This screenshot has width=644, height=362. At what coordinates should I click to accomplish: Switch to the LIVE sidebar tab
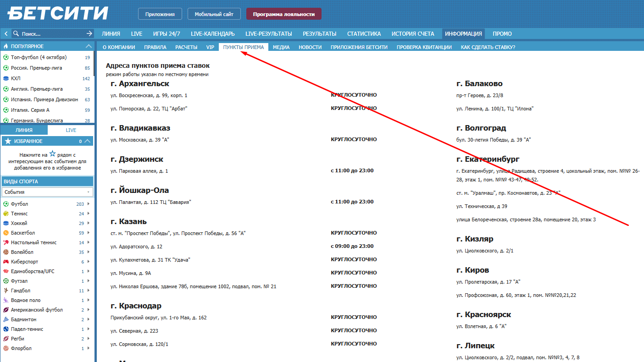[71, 130]
